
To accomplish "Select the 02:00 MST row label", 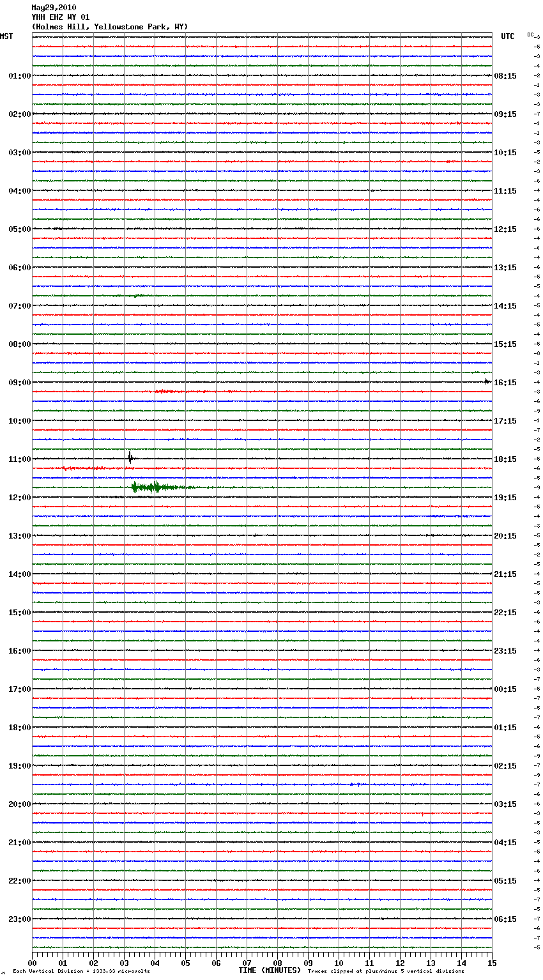I will [20, 114].
